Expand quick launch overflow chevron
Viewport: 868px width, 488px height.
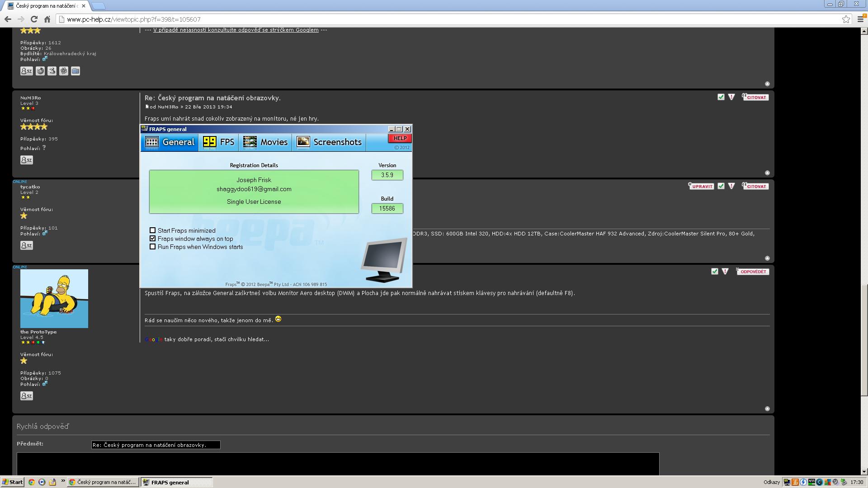coord(63,481)
